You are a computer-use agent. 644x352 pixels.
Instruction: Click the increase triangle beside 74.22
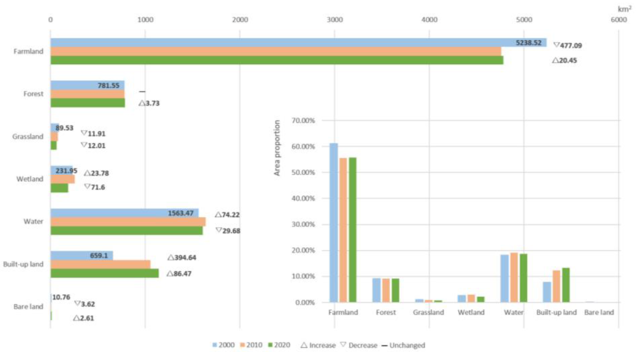(218, 214)
